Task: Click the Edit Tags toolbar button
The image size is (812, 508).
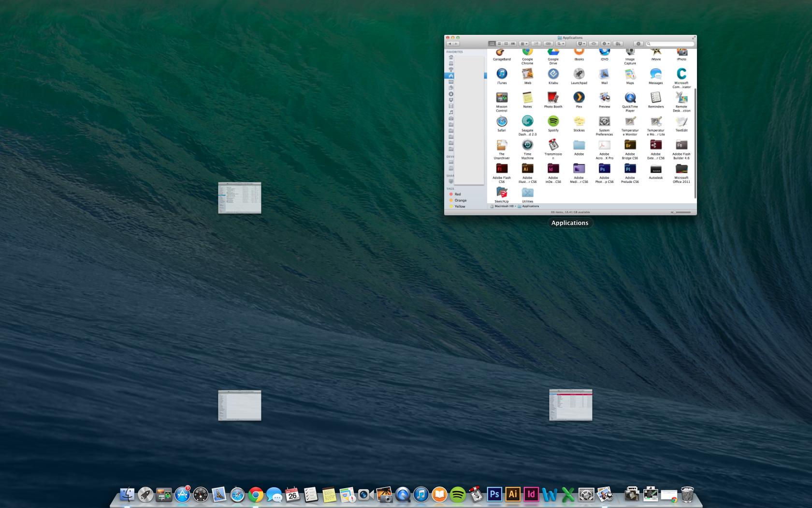Action: (x=548, y=44)
